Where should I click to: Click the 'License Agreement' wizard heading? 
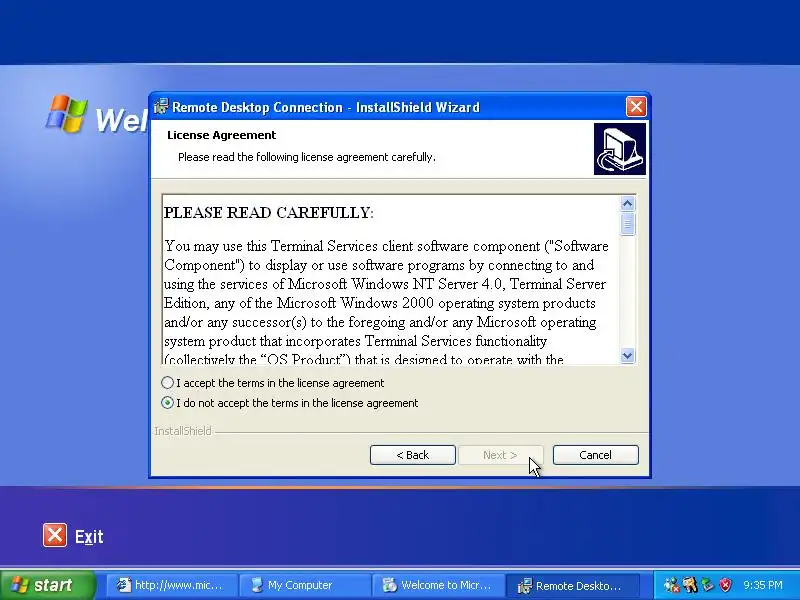(221, 135)
